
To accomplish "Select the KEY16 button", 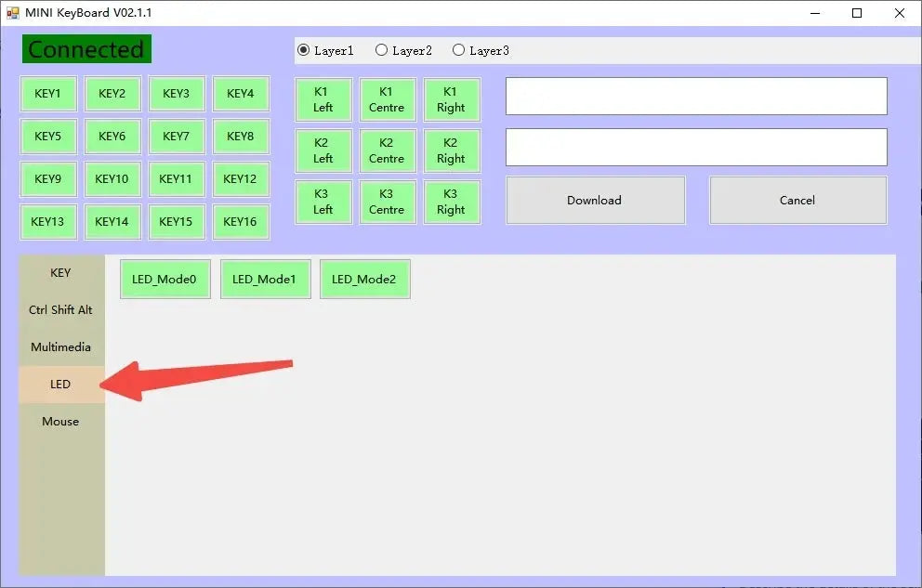I will coord(241,222).
